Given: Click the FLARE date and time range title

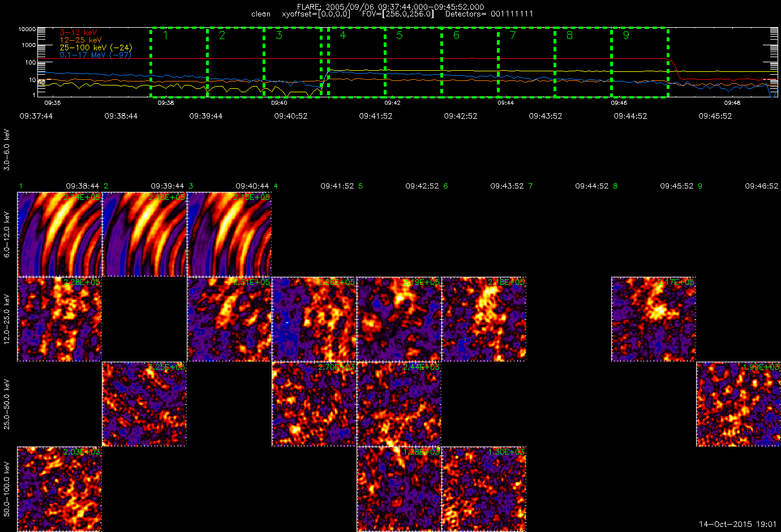Looking at the screenshot, I should pos(390,7).
